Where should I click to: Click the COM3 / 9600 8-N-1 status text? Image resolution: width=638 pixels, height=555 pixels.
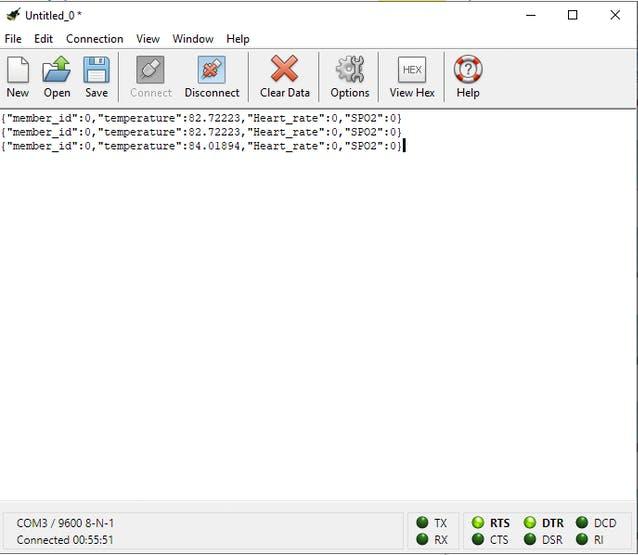click(x=65, y=523)
